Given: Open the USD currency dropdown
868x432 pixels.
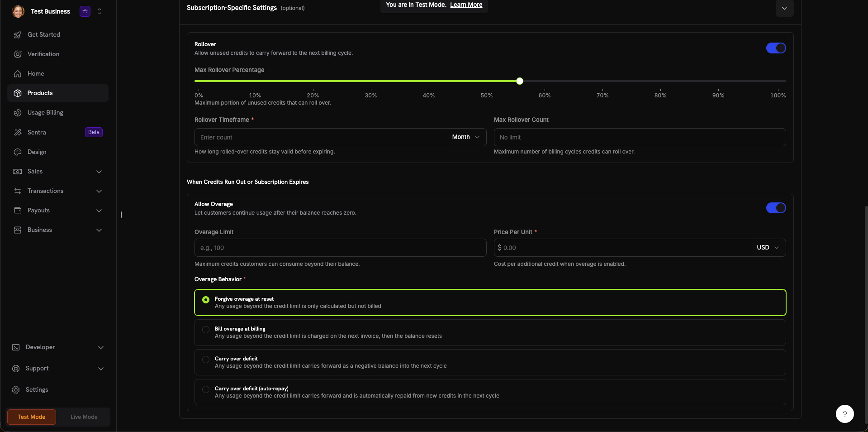Looking at the screenshot, I should click(x=767, y=248).
